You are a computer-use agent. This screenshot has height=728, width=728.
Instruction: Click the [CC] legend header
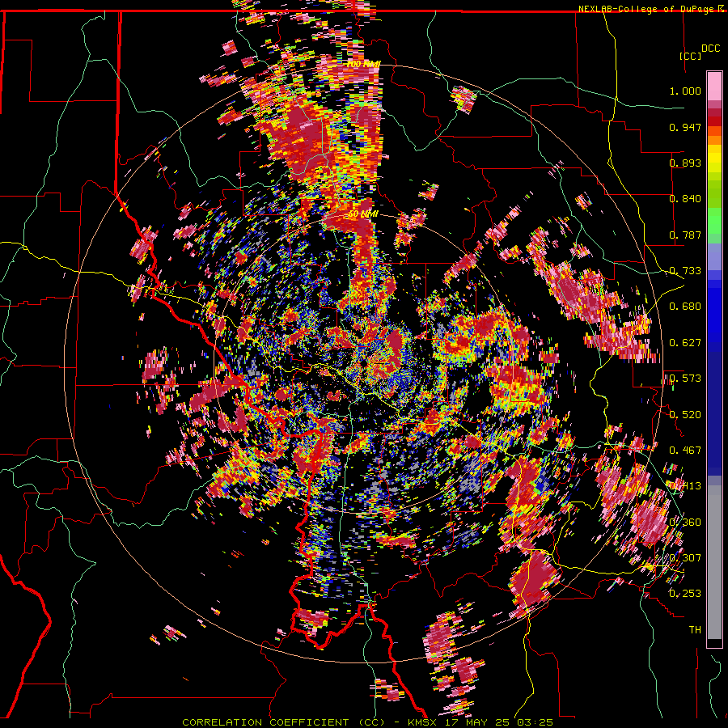point(690,56)
